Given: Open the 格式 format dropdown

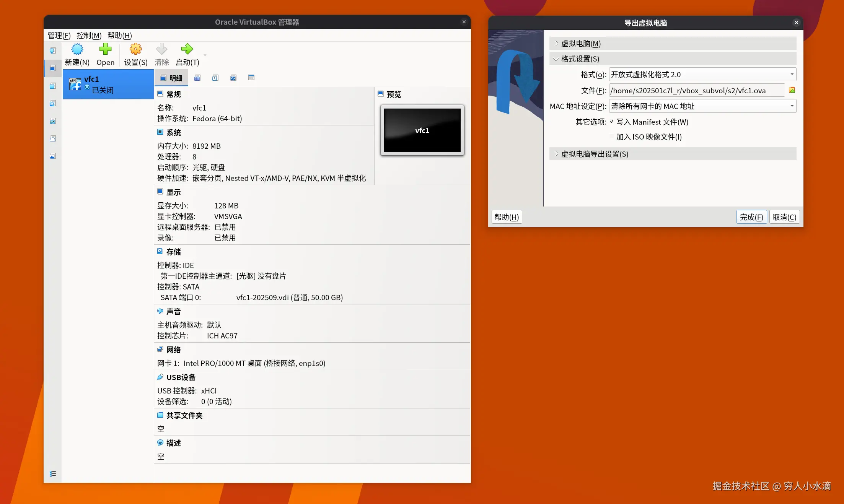Looking at the screenshot, I should 702,75.
